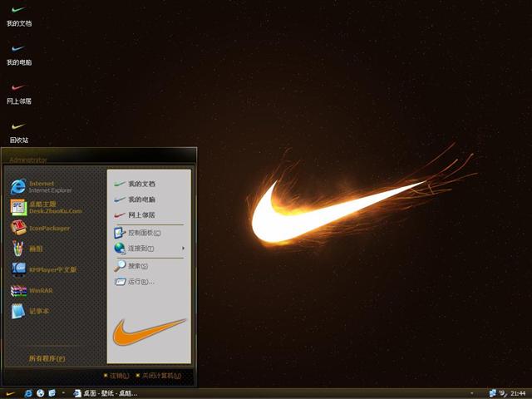
Task: Select 网上邻居 in start menu right pane
Action: [x=135, y=215]
